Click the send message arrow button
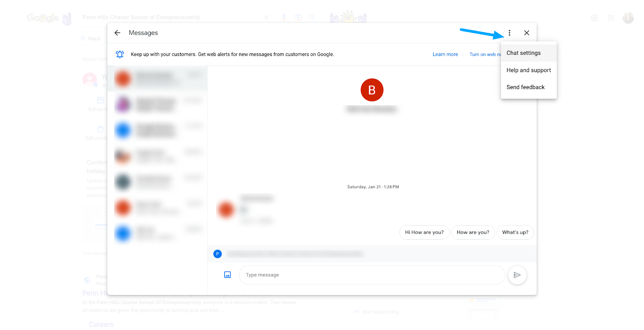Screen dimensions: 644x330 (517, 275)
